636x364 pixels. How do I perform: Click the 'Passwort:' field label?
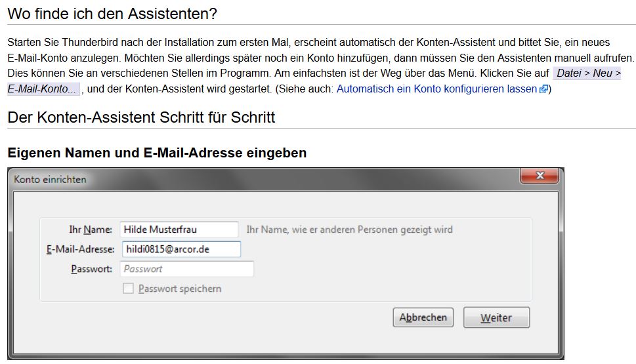(x=92, y=269)
